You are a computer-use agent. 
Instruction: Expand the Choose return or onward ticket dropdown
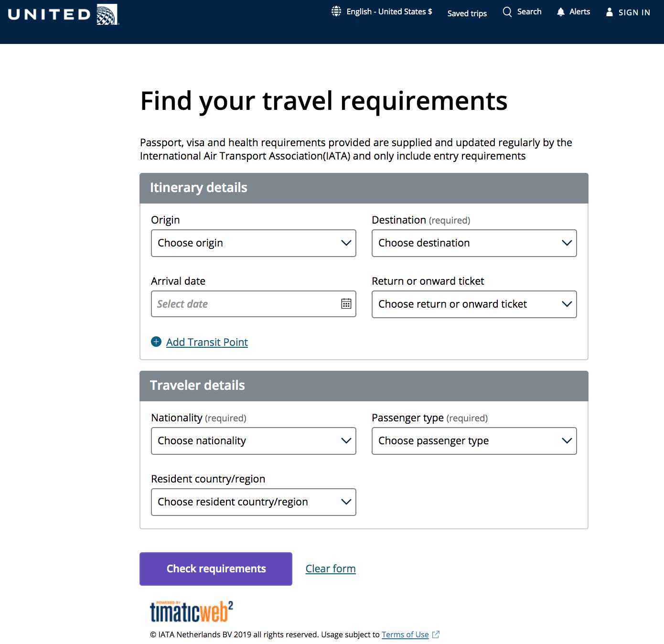pyautogui.click(x=473, y=304)
